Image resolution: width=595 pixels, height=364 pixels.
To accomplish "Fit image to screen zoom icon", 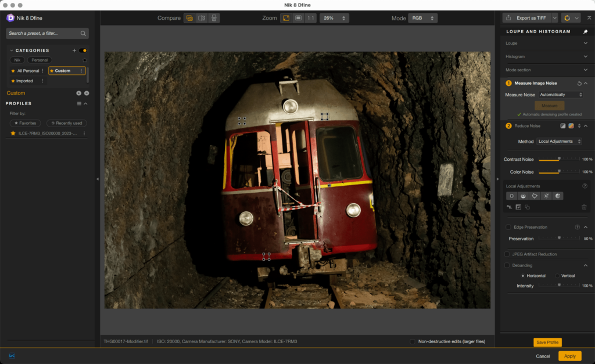I will (286, 18).
